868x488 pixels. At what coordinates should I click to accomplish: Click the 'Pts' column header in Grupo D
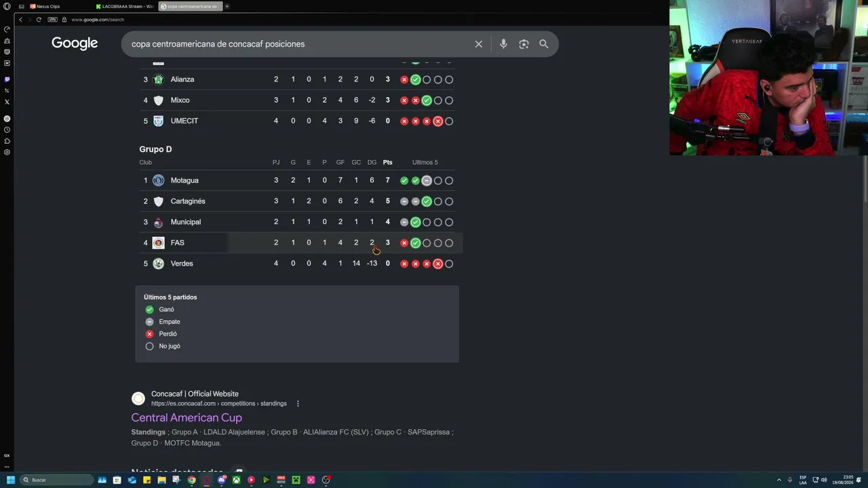pos(388,163)
